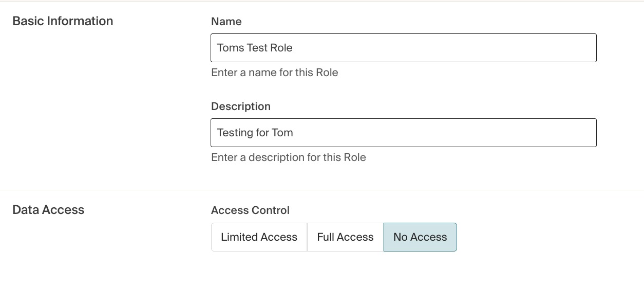
Task: Focus the Description input field
Action: (x=403, y=133)
